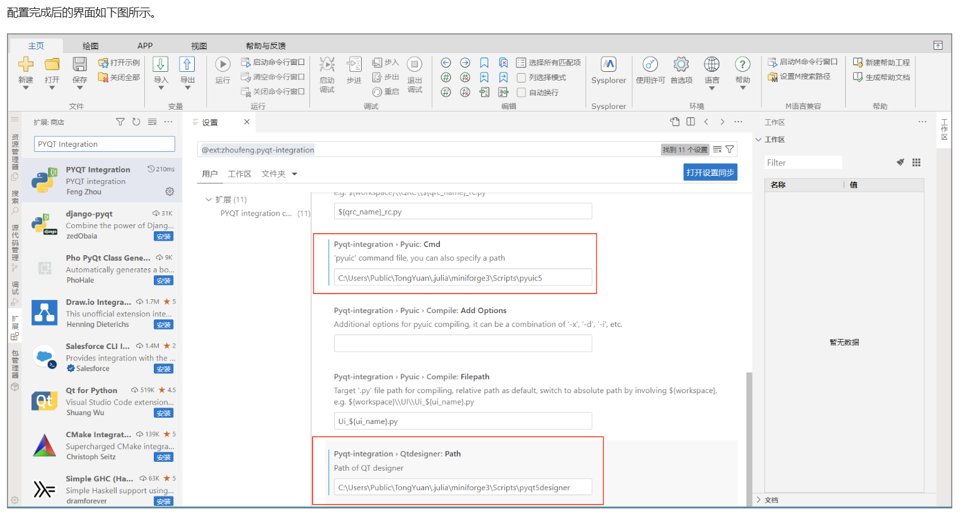Image resolution: width=980 pixels, height=516 pixels.
Task: Click 启动M命令行窗口 in M语言兼容 group
Action: (x=803, y=62)
